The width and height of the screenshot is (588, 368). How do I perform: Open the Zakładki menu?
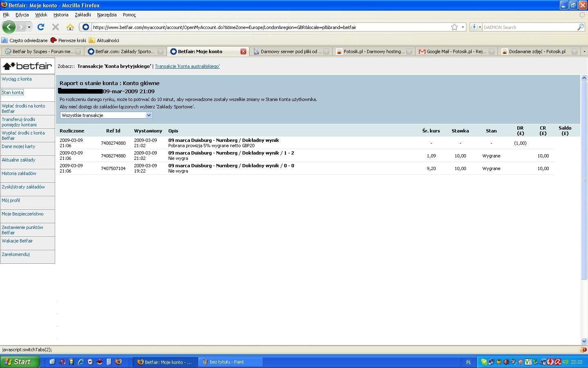tap(83, 15)
